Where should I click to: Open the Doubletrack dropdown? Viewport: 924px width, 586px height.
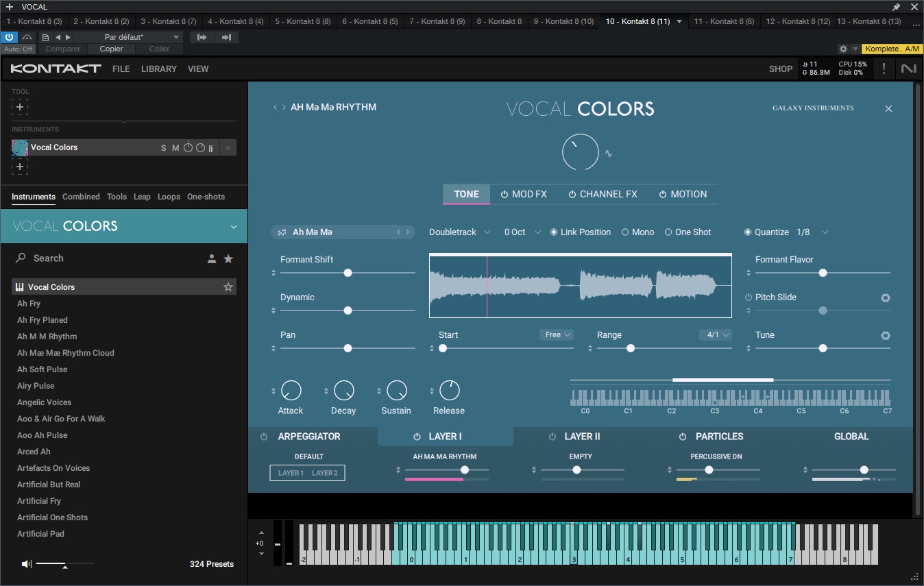(459, 232)
